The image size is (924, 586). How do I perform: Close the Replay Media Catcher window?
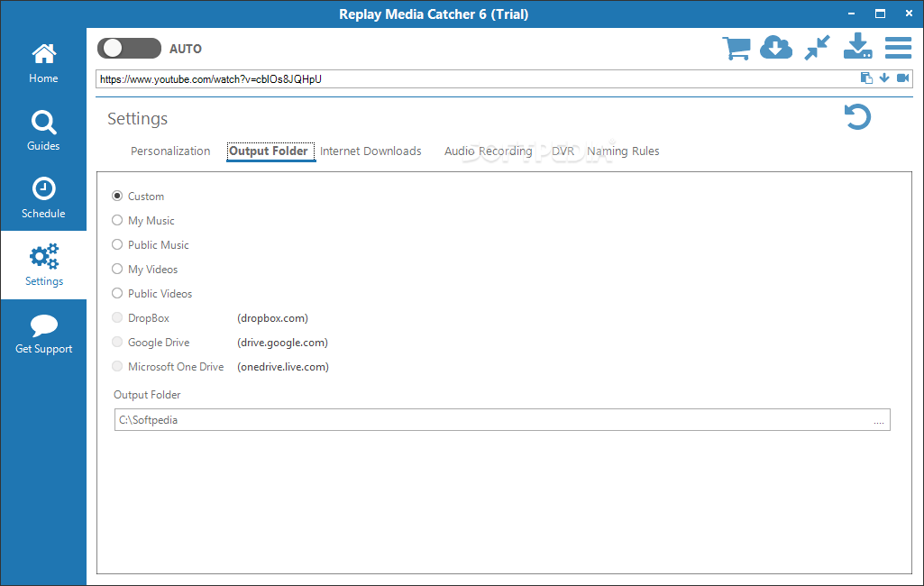click(x=909, y=14)
